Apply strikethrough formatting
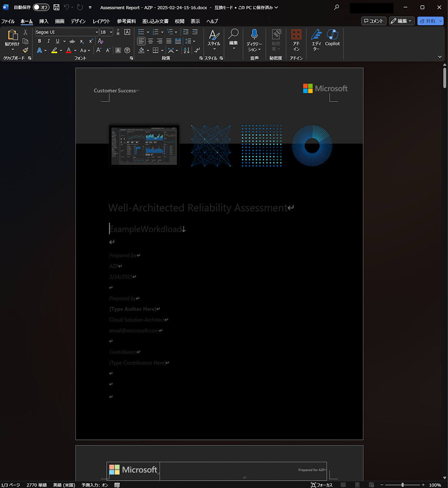 click(x=72, y=41)
